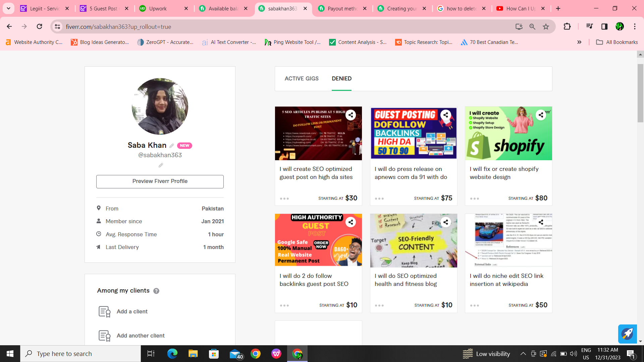
Task: Open three-dot menu on $30 guest post gig
Action: pyautogui.click(x=284, y=199)
